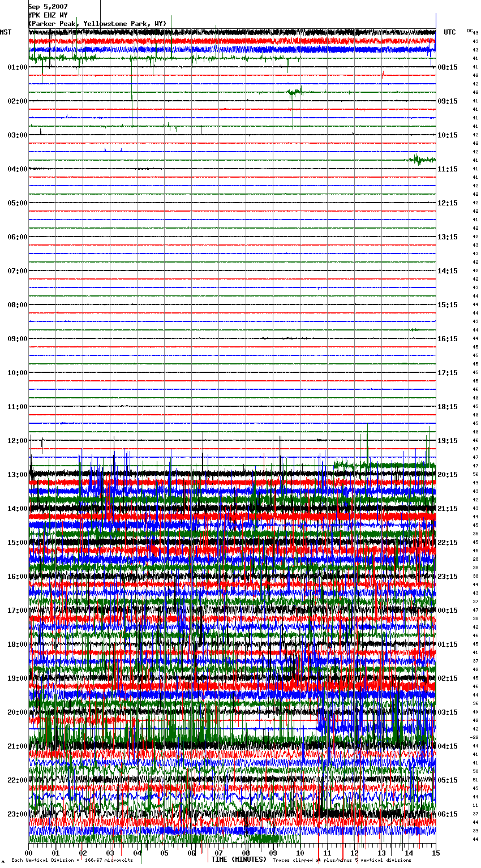
Task: Click the "Traces clipped at plus/minus 5 vertical divisions" note
Action: (x=342, y=861)
